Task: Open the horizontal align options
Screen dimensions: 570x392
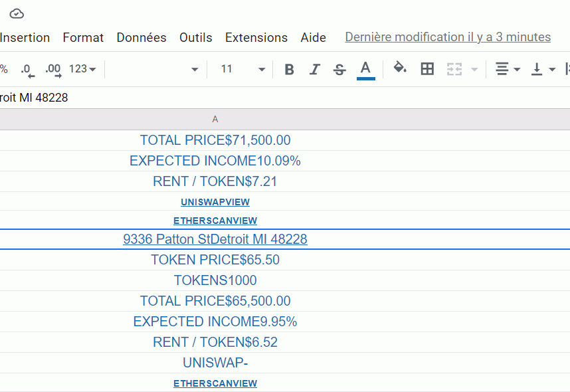Action: (508, 69)
